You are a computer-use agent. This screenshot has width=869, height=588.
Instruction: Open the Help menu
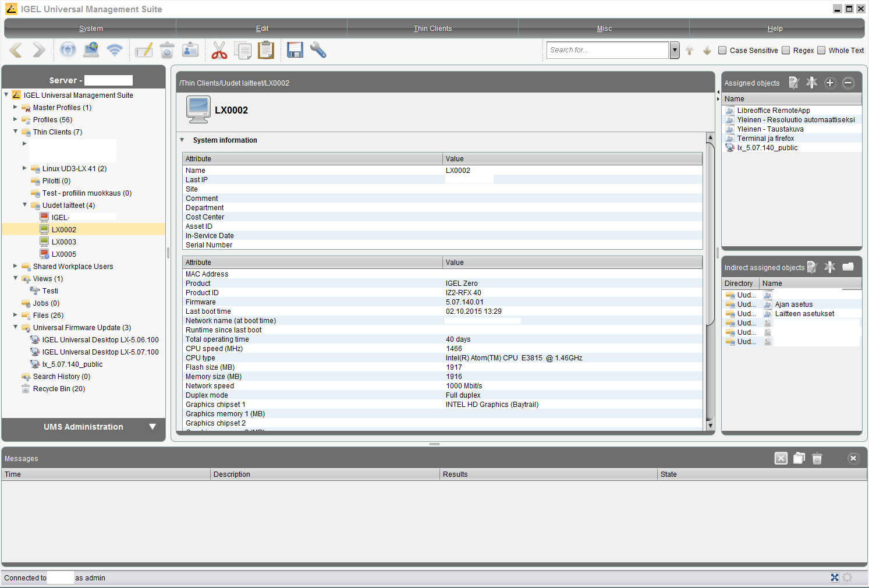[x=775, y=28]
